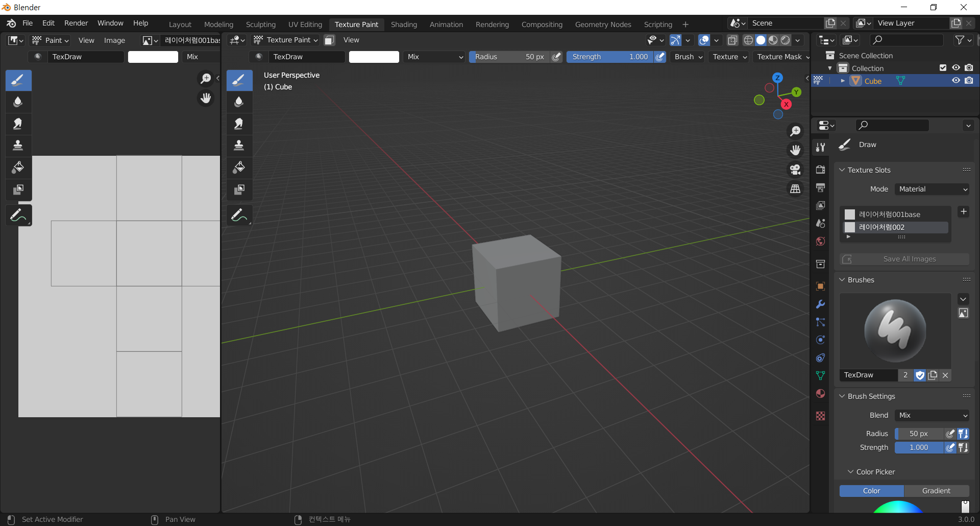The height and width of the screenshot is (526, 980).
Task: Open the Blend Mix dropdown in Brush Settings
Action: tap(933, 415)
